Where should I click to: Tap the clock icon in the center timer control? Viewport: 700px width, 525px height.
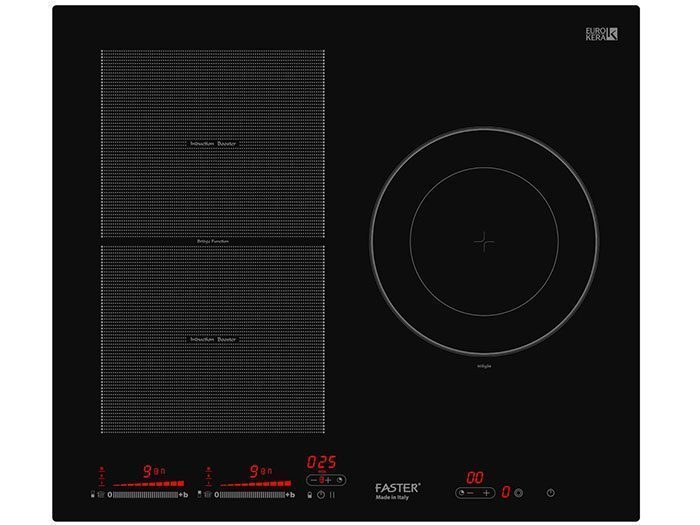coord(340,480)
